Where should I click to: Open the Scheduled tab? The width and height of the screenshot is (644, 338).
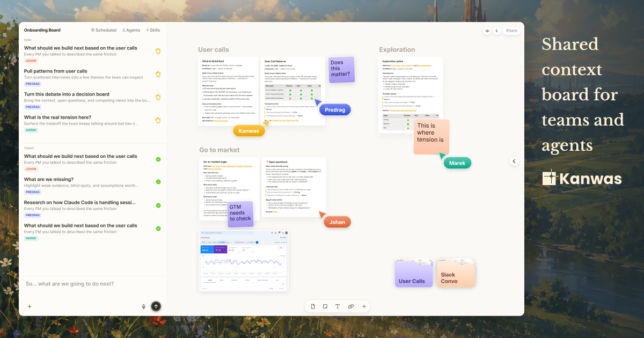(x=104, y=31)
